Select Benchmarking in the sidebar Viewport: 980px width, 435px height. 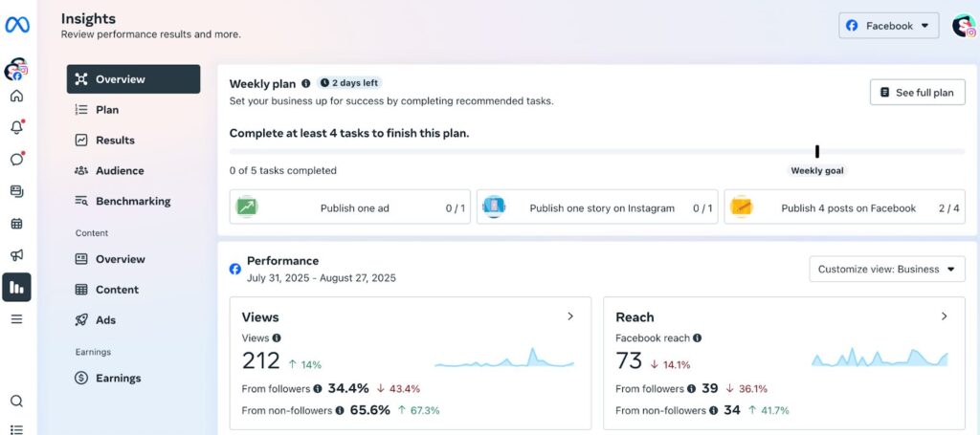[134, 201]
